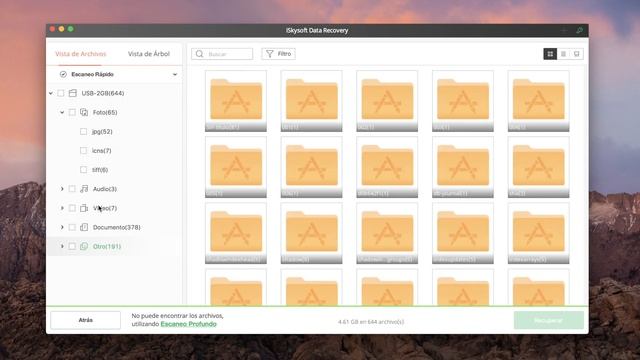Tick the jpg(52) checkbox
The image size is (640, 360).
point(83,131)
